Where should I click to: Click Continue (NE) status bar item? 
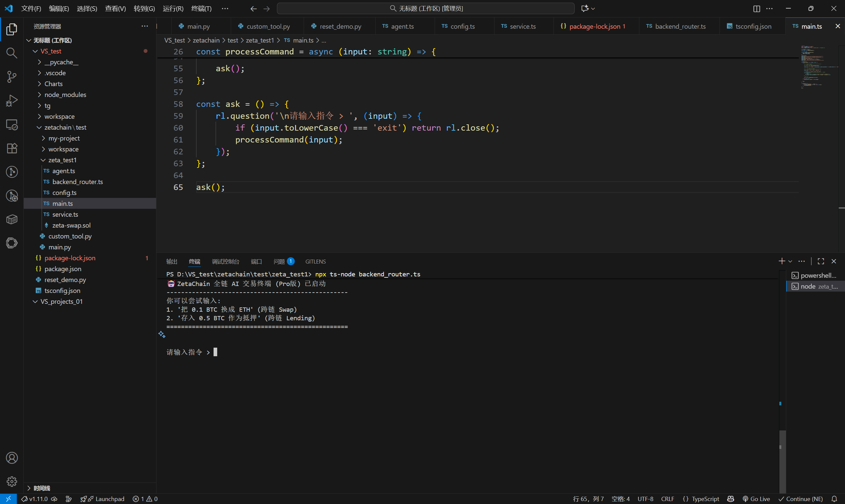tap(800, 499)
